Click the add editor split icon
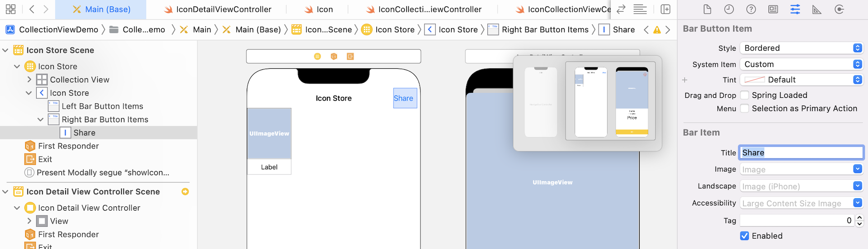The image size is (868, 249). pyautogui.click(x=665, y=10)
